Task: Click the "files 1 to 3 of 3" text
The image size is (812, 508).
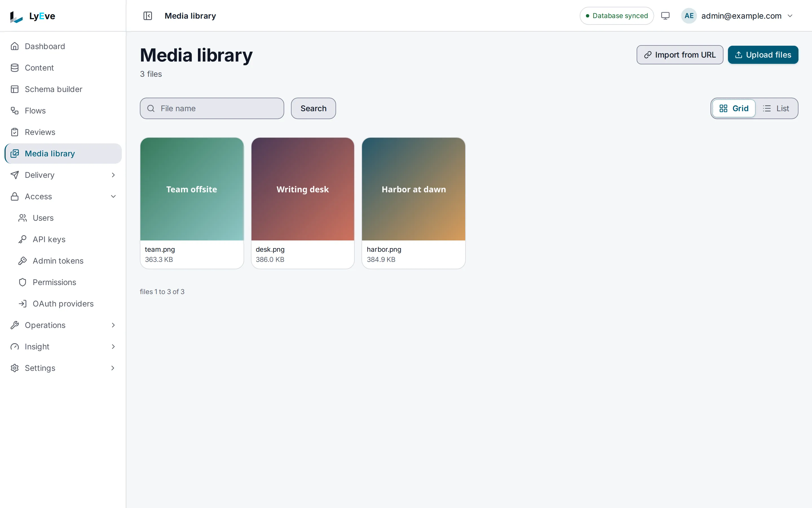Action: 162,292
